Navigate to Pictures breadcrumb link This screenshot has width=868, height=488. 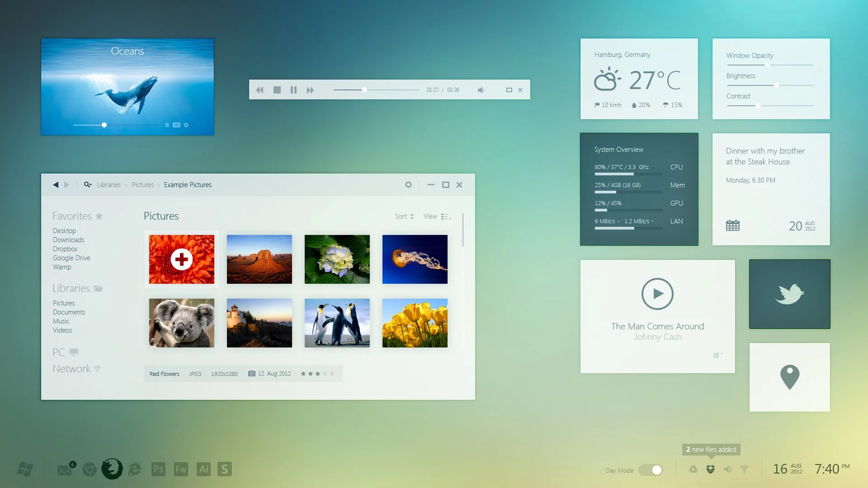142,185
